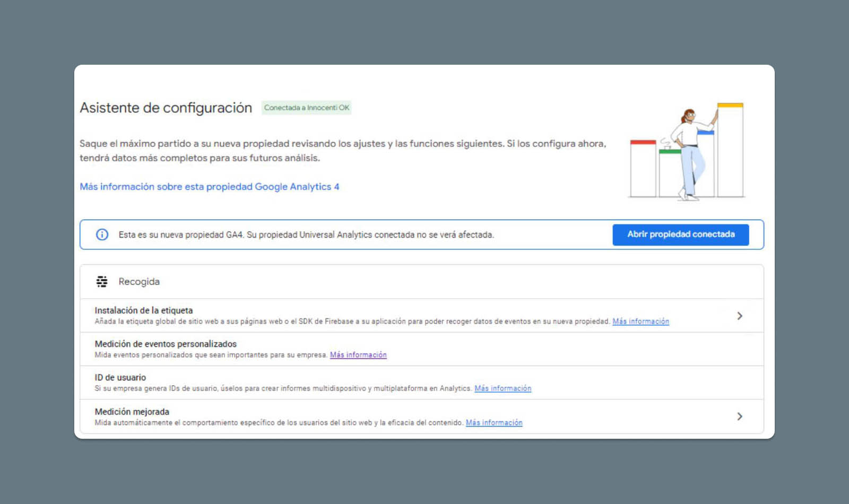
Task: Select the Medición de eventos personalizados title
Action: [x=166, y=344]
